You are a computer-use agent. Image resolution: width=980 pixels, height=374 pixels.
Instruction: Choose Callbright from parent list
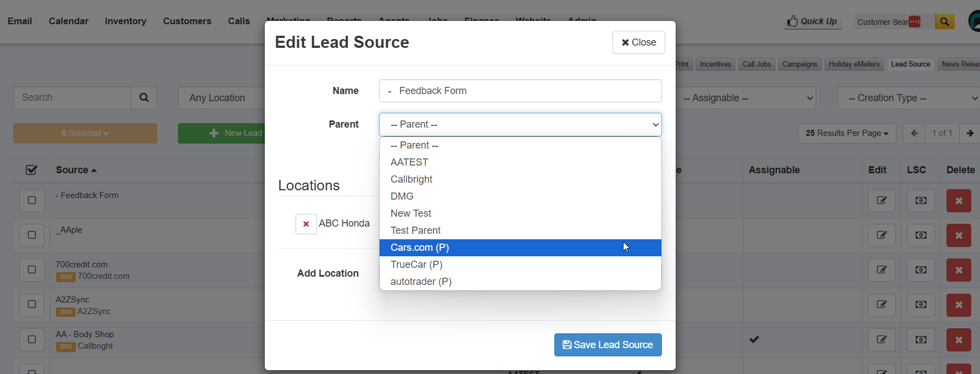(520, 179)
